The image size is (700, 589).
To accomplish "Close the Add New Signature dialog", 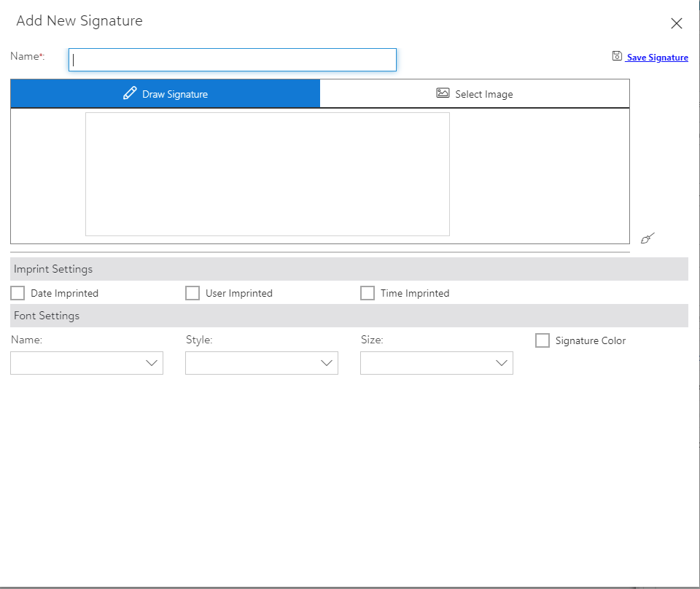I will [676, 23].
